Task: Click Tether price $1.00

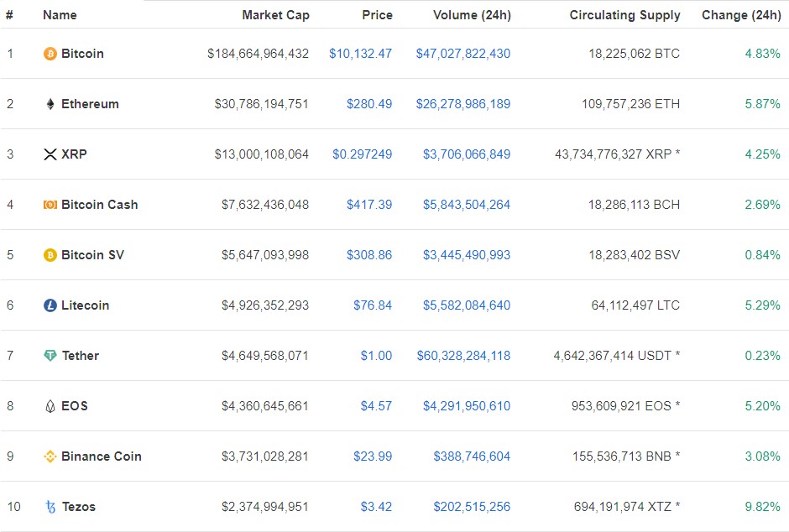Action: (x=376, y=356)
